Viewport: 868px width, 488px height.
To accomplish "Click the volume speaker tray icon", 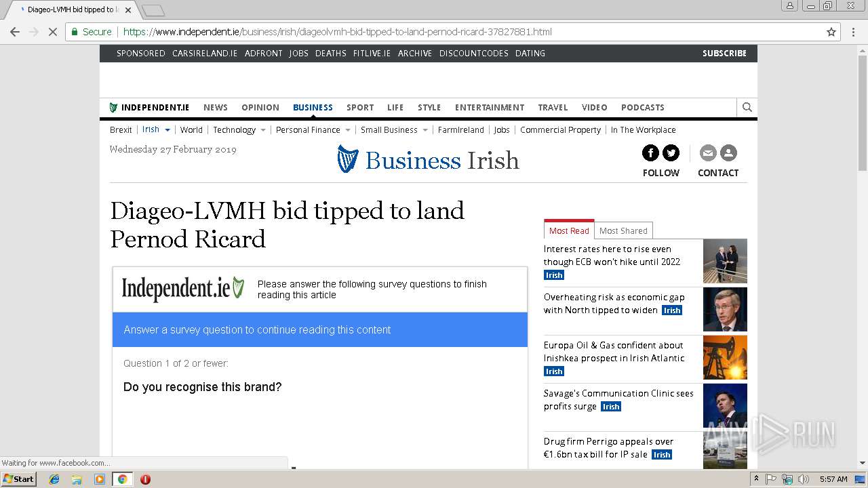I will pos(804,479).
